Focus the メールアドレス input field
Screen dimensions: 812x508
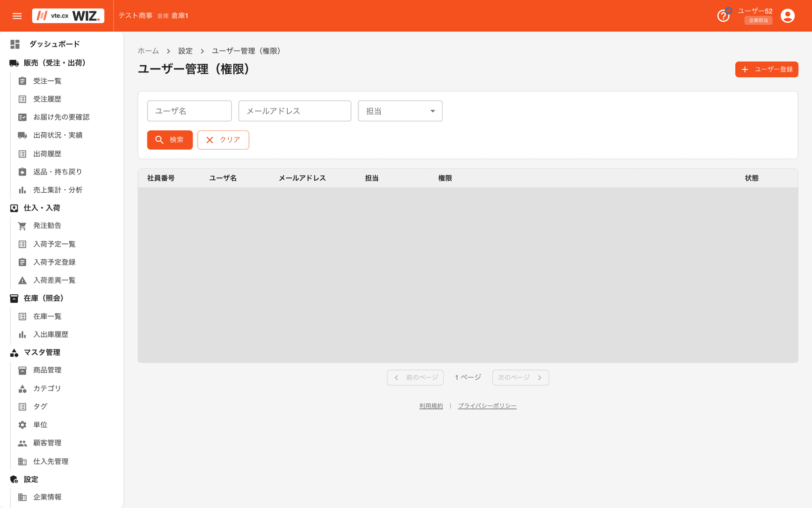(x=295, y=111)
